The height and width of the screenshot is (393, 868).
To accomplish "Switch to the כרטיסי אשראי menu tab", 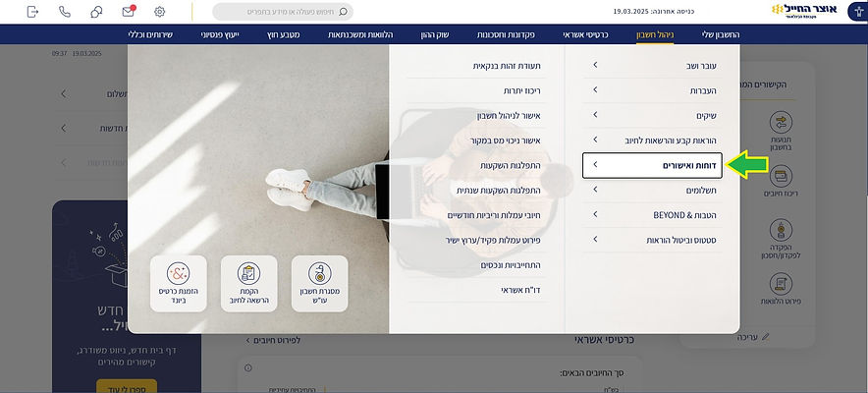I will (585, 34).
